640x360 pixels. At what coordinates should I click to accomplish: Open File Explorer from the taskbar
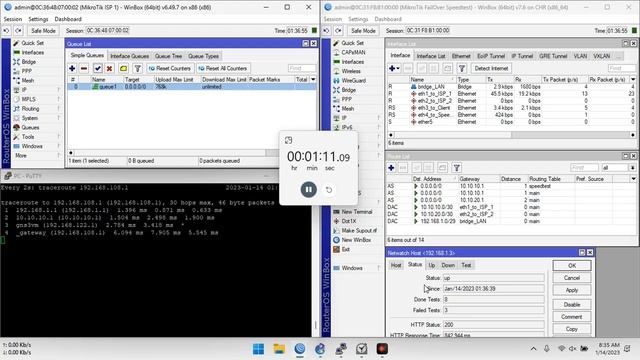[x=279, y=349]
